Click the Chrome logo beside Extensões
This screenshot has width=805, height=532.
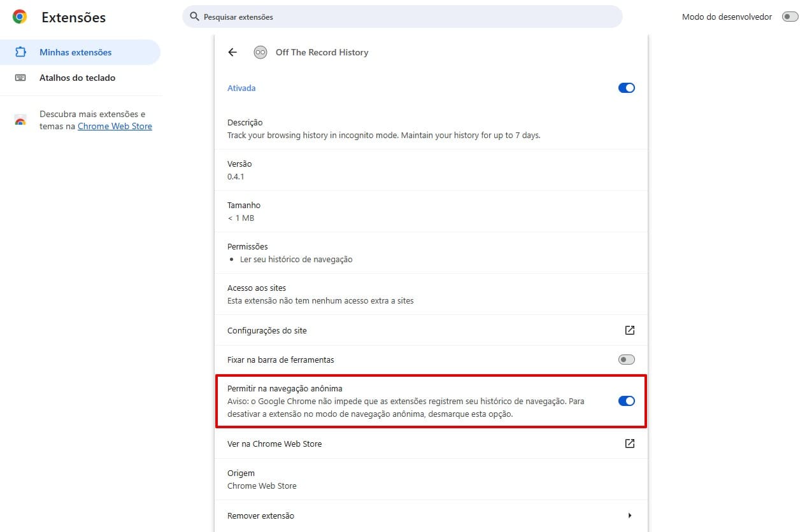[x=20, y=17]
